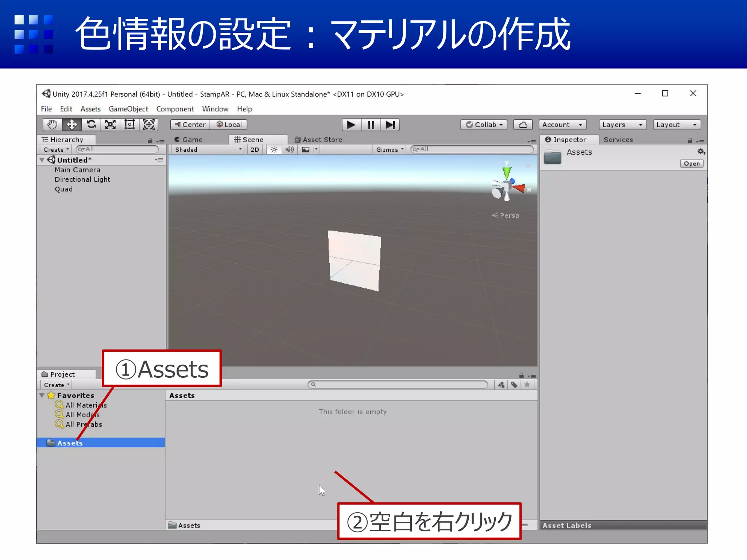Select the Move tool
Screen dimensions: 747x560
pyautogui.click(x=72, y=125)
